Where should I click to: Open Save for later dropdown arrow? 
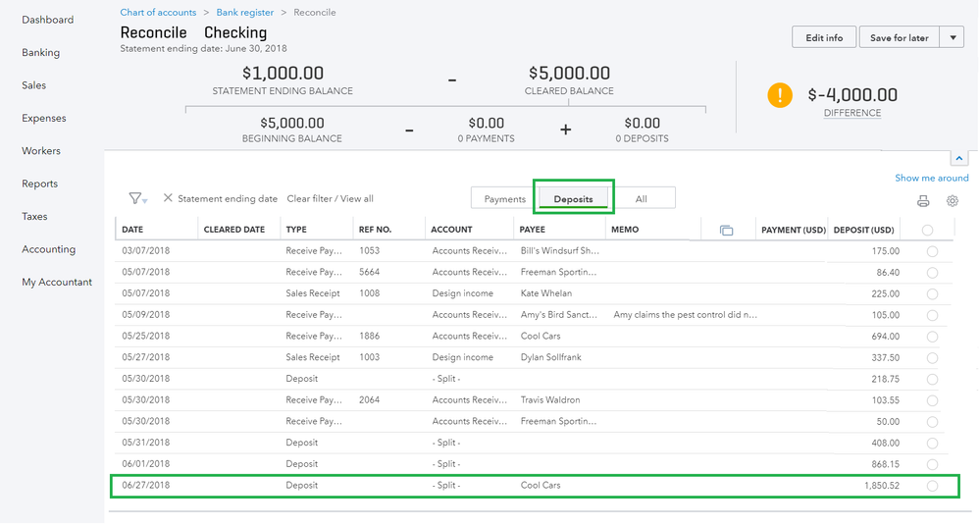(x=952, y=37)
